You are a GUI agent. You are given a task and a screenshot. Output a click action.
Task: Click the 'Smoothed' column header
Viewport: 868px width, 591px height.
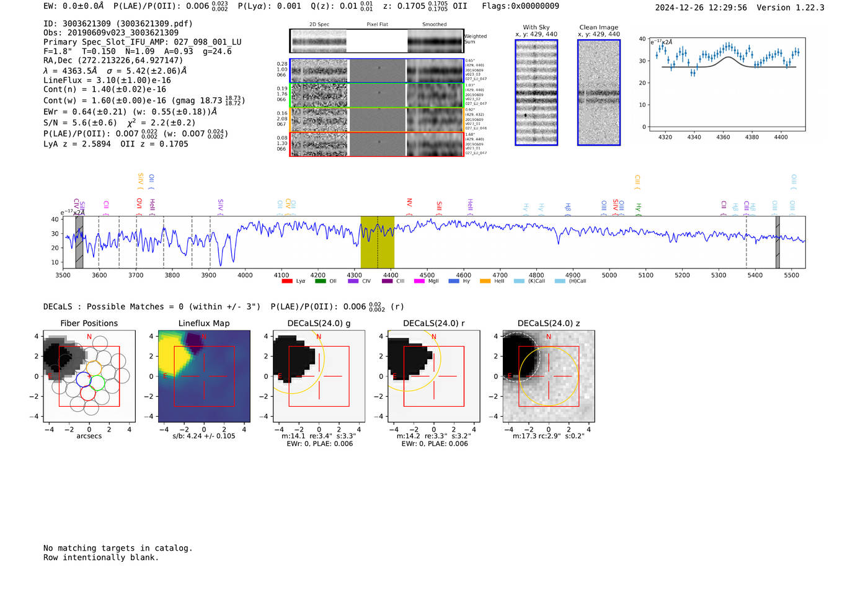435,25
